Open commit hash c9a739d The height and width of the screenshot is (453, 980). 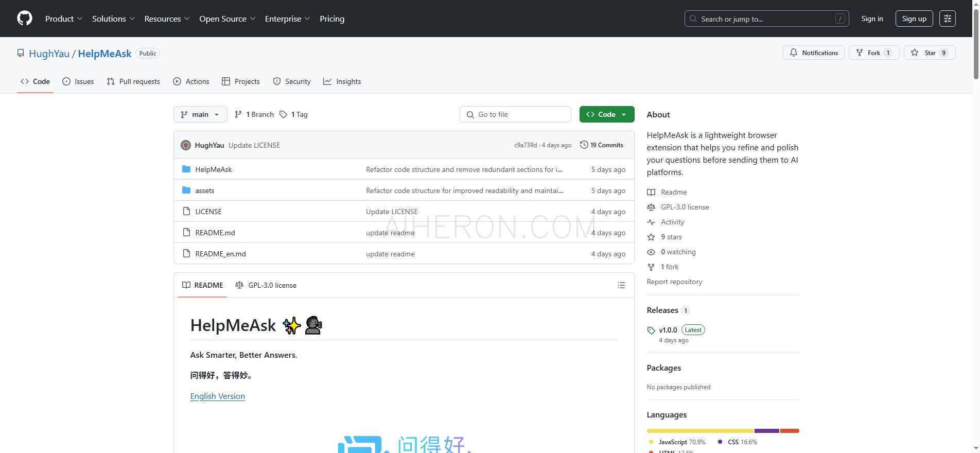tap(526, 145)
